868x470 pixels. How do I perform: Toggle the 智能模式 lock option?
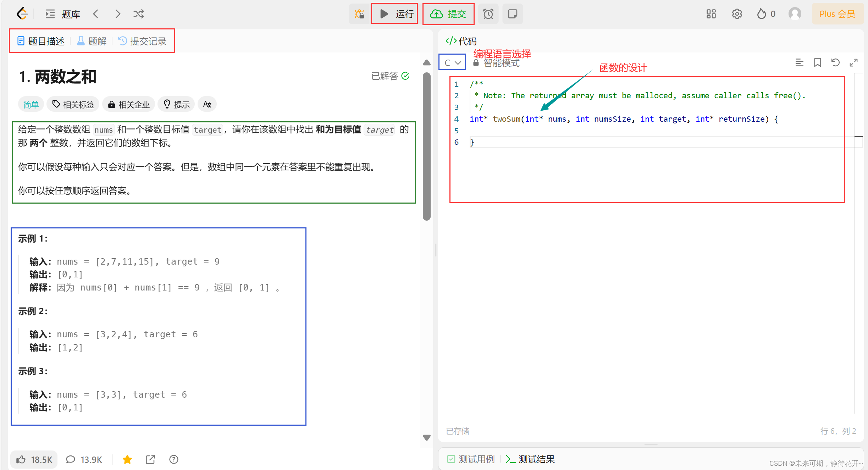[x=497, y=63]
